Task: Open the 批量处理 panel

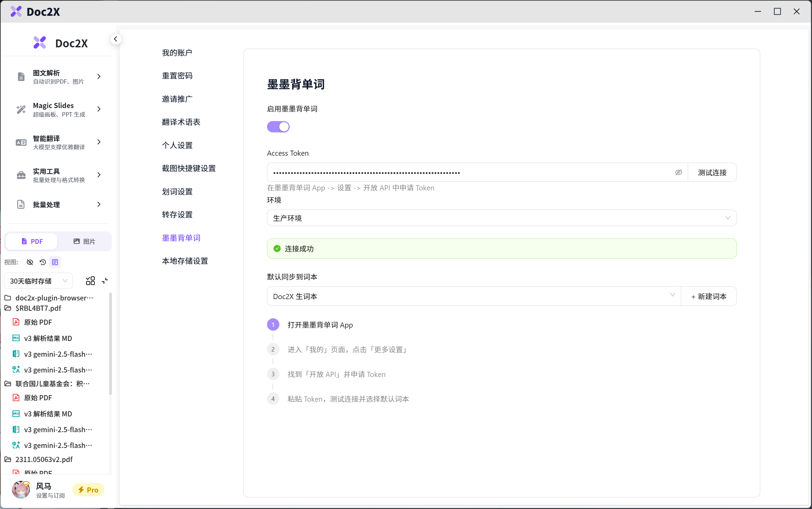Action: (x=58, y=204)
